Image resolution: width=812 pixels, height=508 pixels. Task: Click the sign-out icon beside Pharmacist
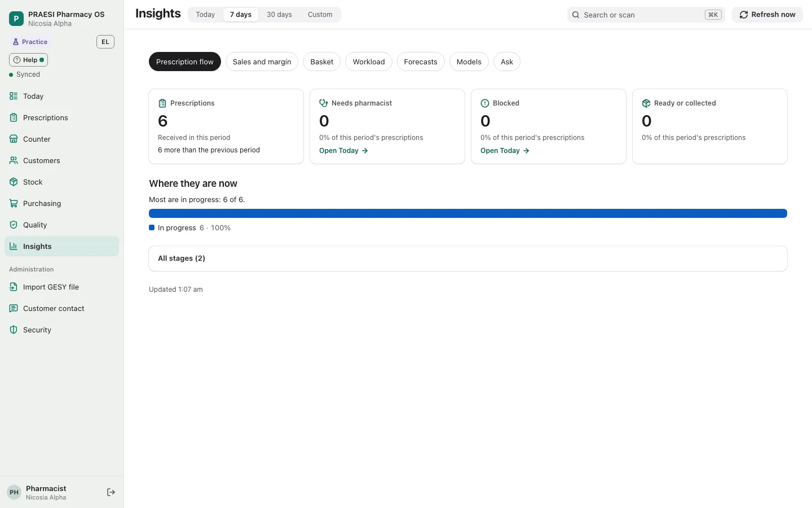[111, 493]
